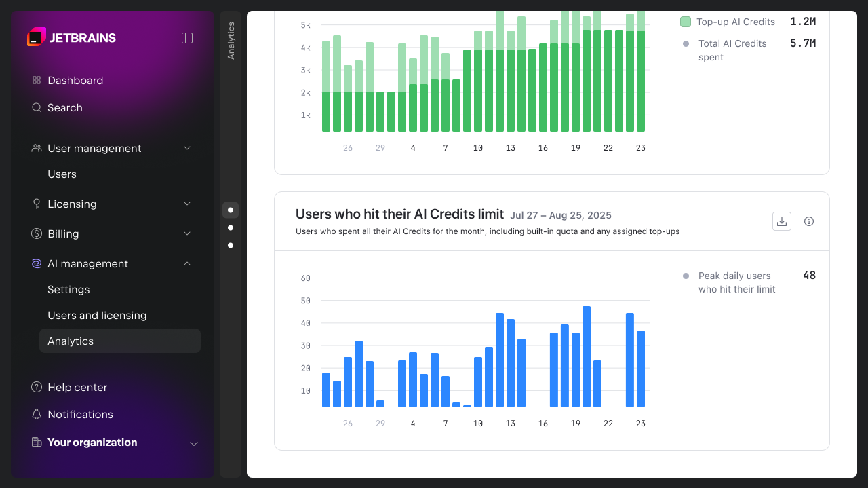This screenshot has width=868, height=488.
Task: Click the JetBrains logo icon
Action: [37, 37]
